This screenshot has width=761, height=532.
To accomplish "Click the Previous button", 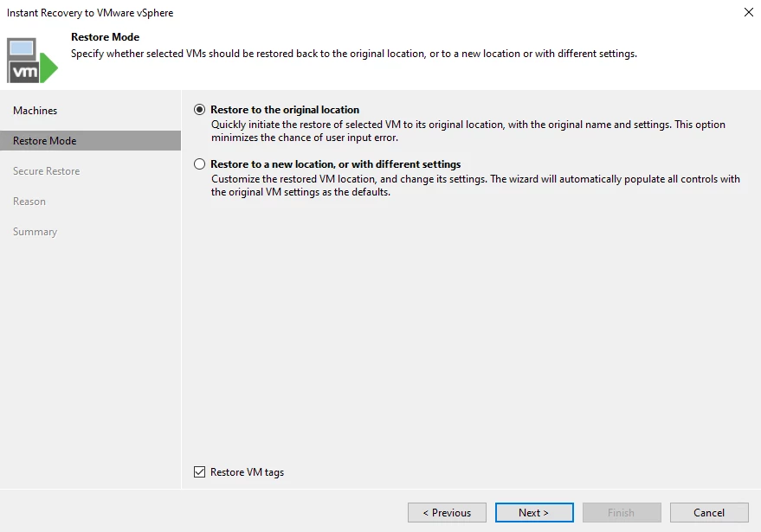I will [447, 513].
